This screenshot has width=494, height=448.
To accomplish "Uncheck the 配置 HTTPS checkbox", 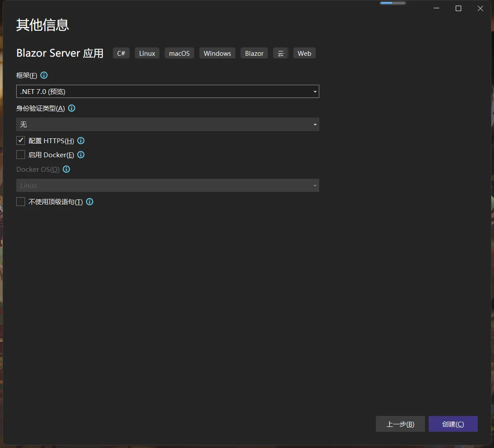I will pyautogui.click(x=21, y=141).
